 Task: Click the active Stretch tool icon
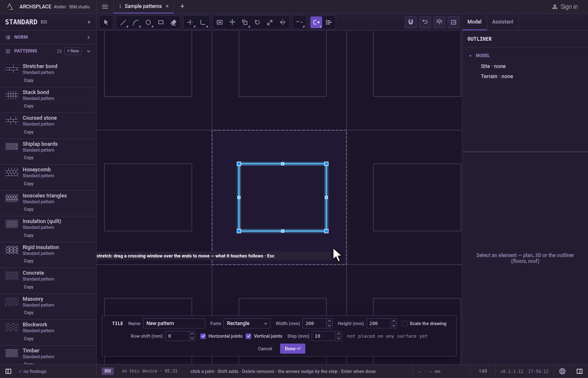point(316,22)
